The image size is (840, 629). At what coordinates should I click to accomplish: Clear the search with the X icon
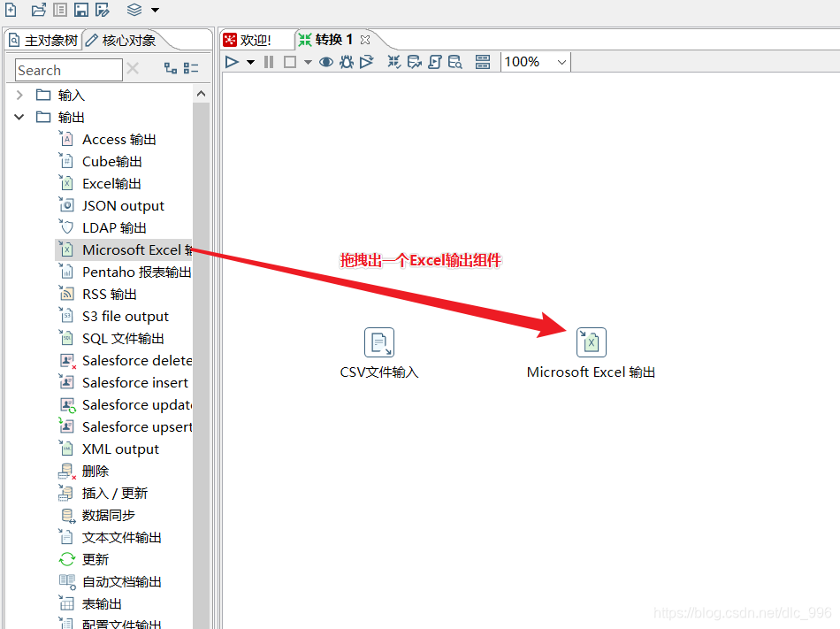133,69
